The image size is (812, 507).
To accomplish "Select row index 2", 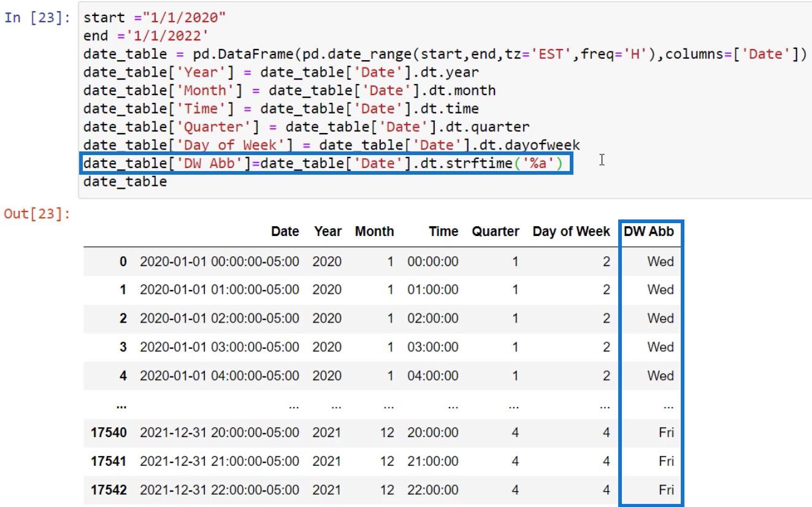I will (123, 318).
